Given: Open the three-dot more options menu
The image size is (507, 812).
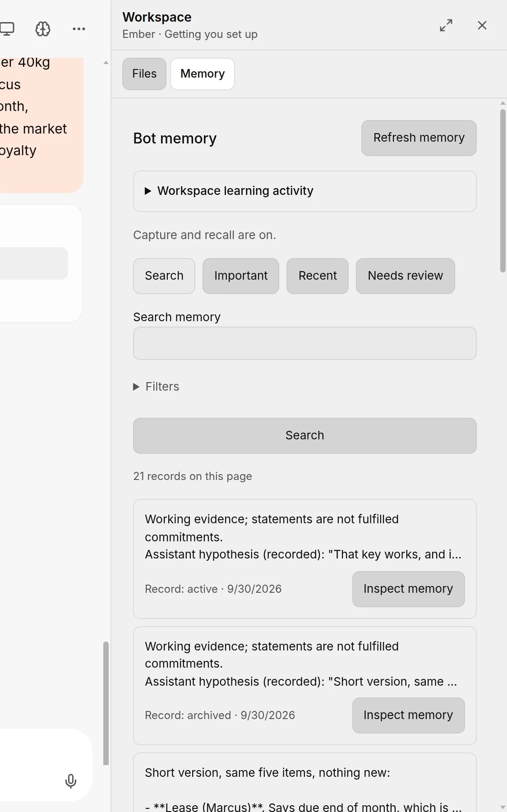Looking at the screenshot, I should click(x=79, y=29).
